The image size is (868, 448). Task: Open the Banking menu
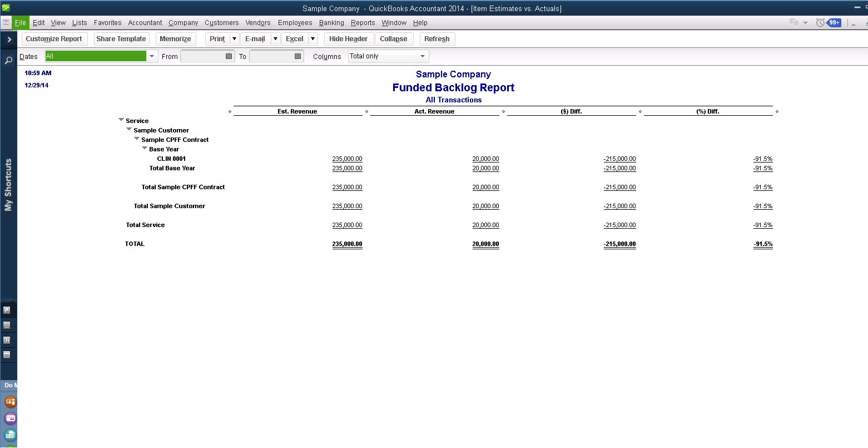click(331, 23)
